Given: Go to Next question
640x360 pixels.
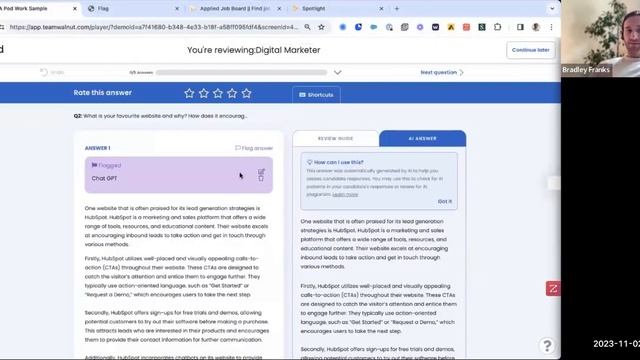Looking at the screenshot, I should pos(442,72).
